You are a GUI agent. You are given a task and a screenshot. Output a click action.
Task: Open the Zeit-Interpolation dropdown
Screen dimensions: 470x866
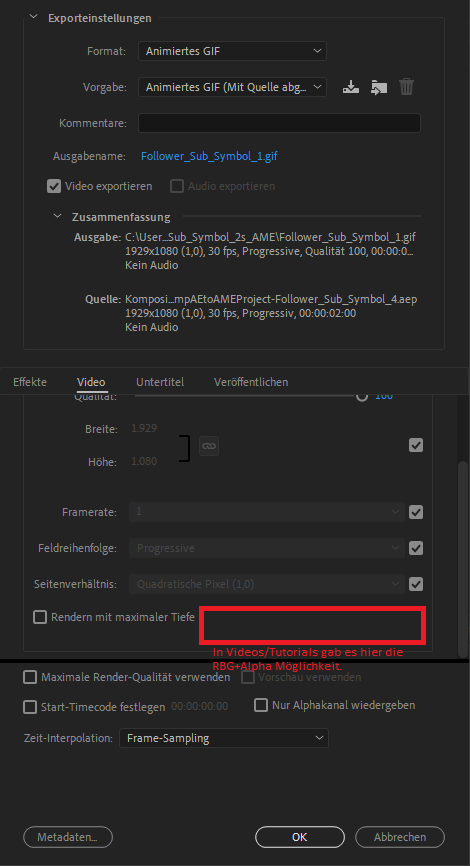224,738
